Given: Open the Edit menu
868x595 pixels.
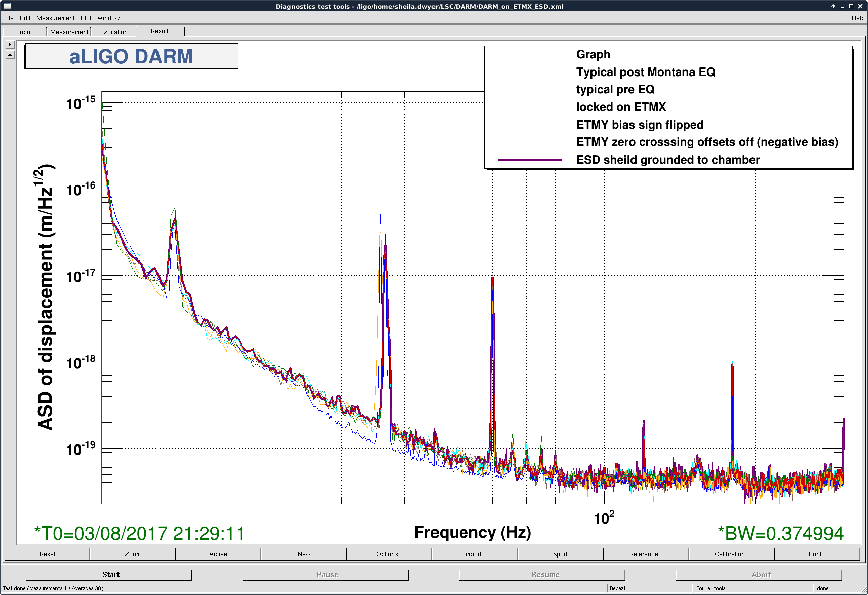Looking at the screenshot, I should click(x=25, y=18).
